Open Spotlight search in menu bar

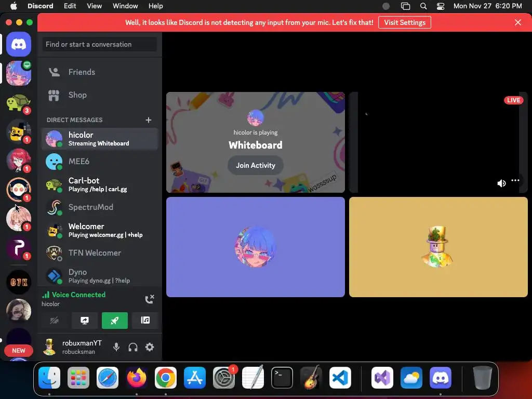[423, 6]
